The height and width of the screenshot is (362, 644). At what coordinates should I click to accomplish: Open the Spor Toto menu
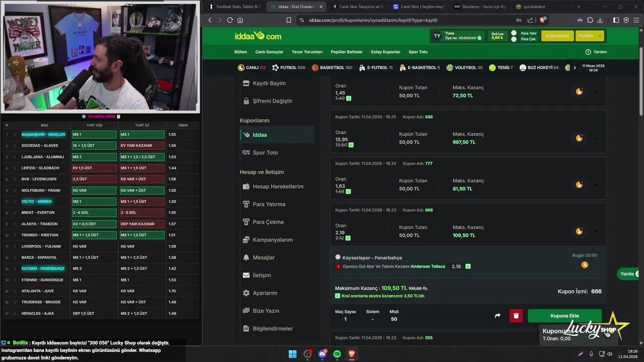pyautogui.click(x=418, y=52)
